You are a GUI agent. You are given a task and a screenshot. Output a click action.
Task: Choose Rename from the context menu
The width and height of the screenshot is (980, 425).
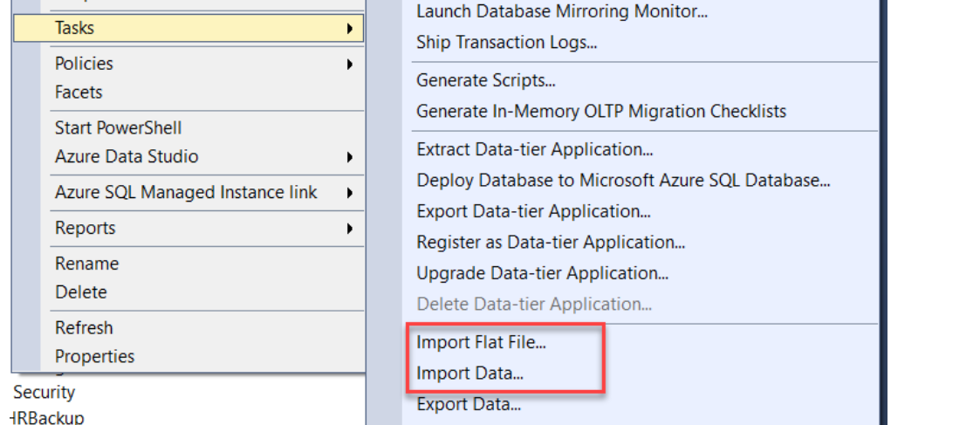[x=86, y=264]
